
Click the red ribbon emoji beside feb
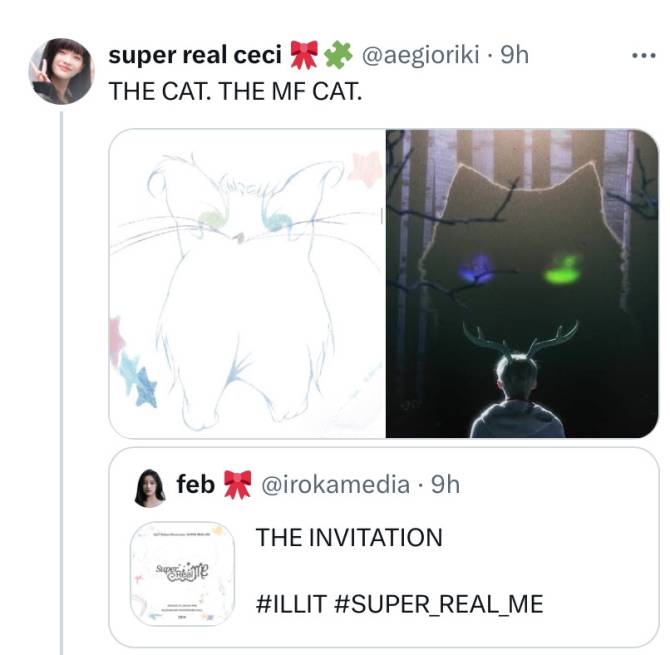tap(237, 485)
